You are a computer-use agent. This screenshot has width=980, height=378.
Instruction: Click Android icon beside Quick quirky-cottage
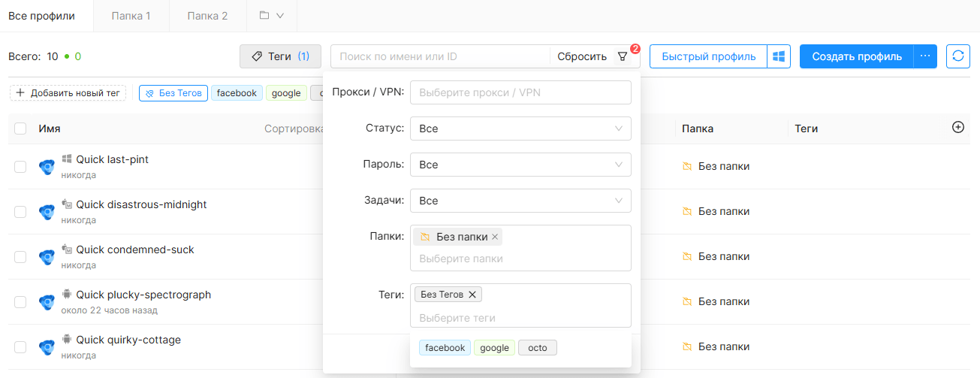(67, 340)
